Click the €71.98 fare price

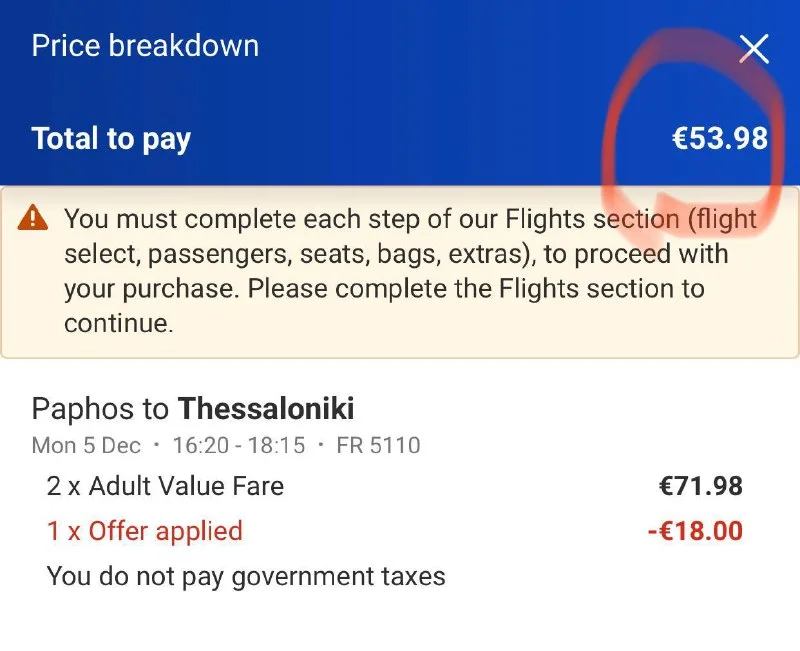coord(700,487)
